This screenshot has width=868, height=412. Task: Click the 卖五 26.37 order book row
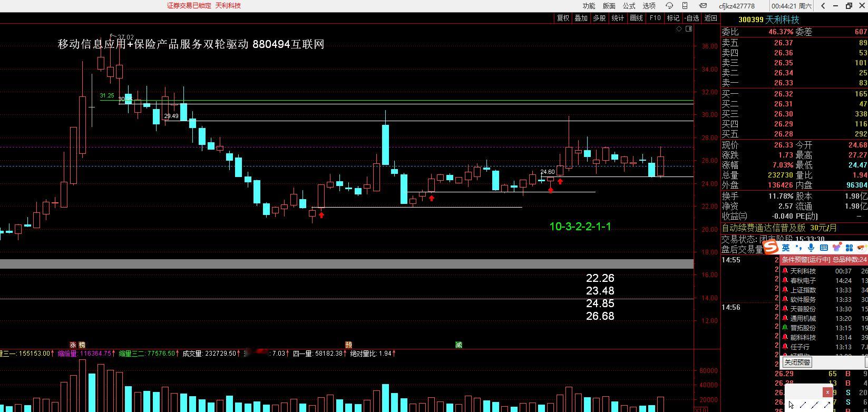click(x=794, y=43)
